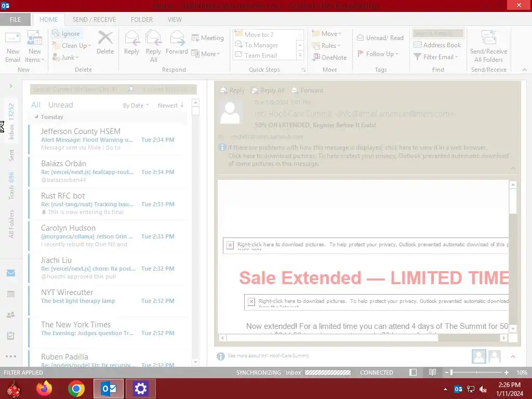Open the Filter Email dropdown
Screen dimensions: 532x399
[x=436, y=57]
